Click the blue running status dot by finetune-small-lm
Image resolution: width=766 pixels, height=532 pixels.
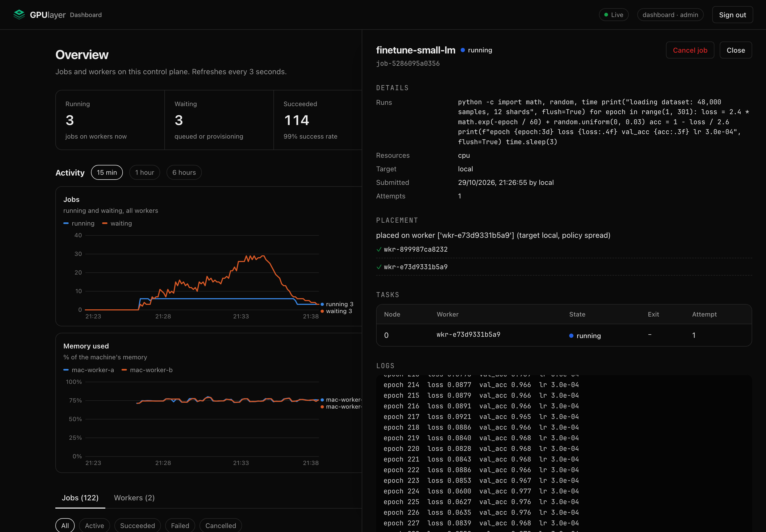[463, 50]
